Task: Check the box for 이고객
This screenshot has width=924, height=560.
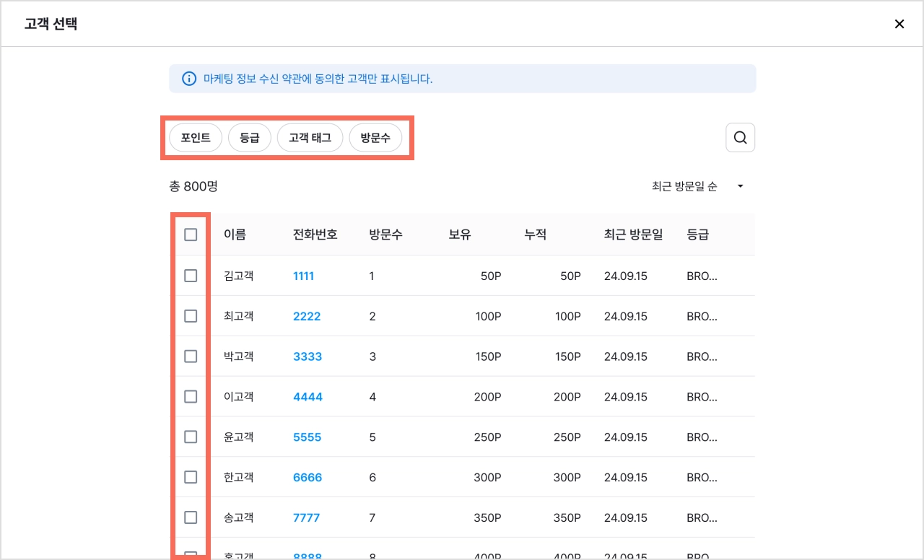Action: 191,397
